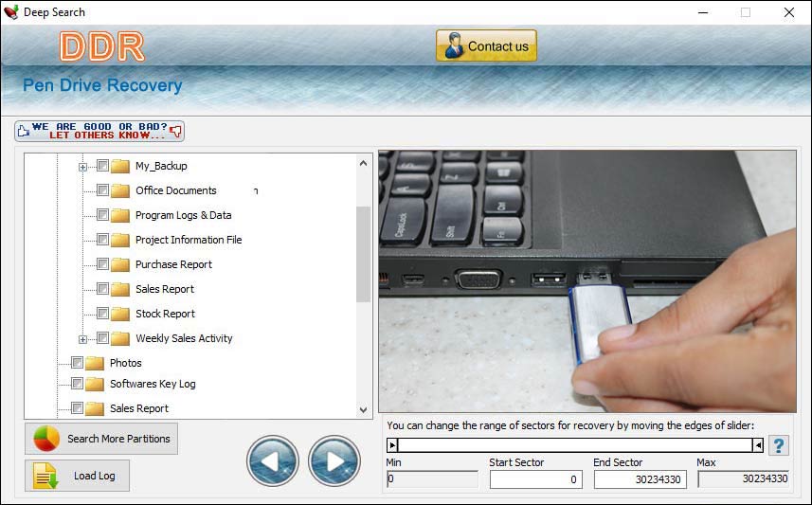
Task: Expand the My_Backup folder
Action: pos(82,167)
